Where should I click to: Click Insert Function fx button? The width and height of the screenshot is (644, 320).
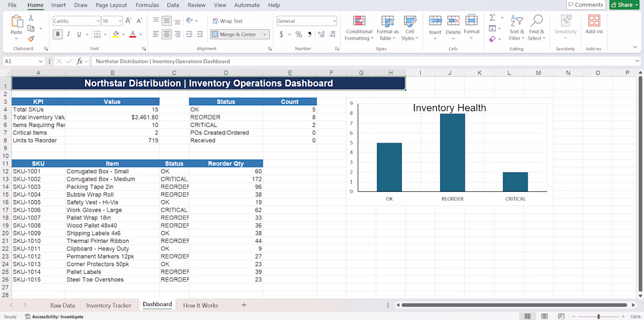point(80,61)
